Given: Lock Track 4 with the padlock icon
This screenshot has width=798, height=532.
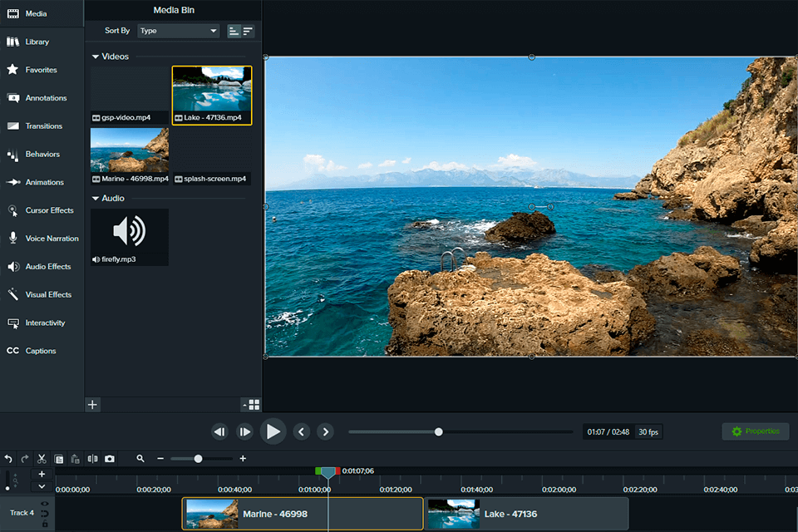Looking at the screenshot, I should pyautogui.click(x=44, y=524).
